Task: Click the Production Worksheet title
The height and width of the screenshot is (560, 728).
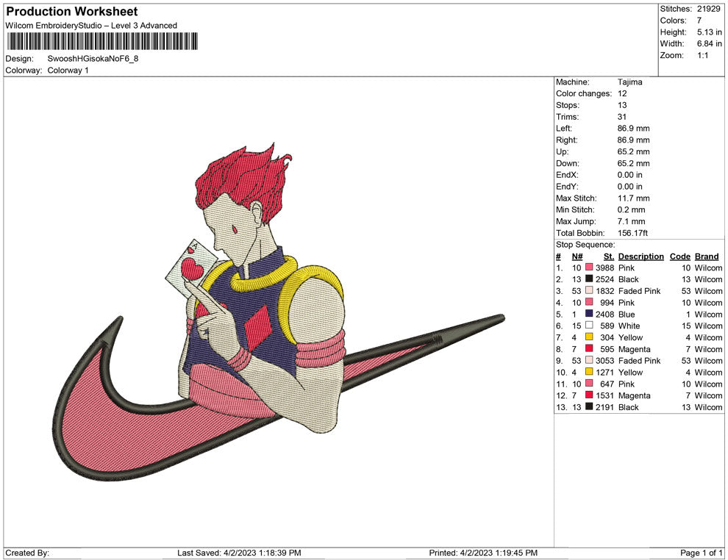Action: pos(72,12)
